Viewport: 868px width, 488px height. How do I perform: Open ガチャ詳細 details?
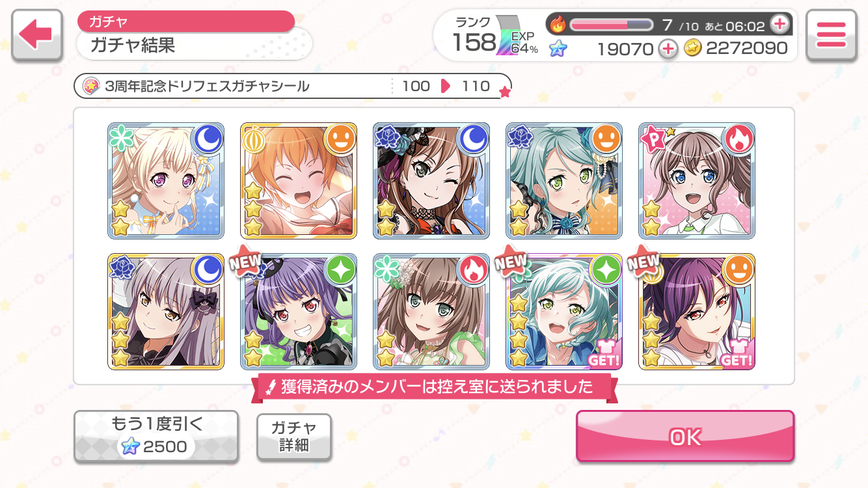click(x=294, y=437)
